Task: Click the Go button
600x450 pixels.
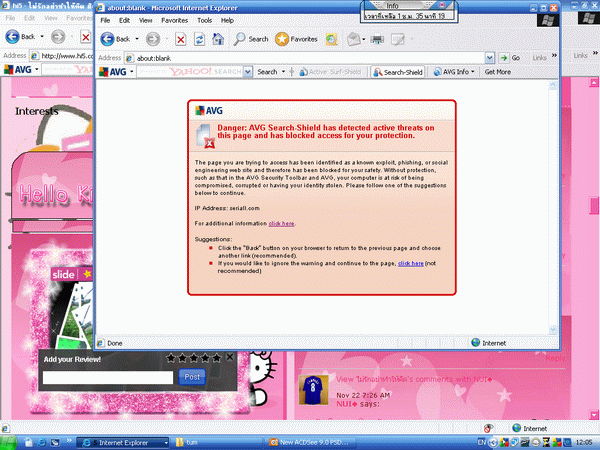Action: click(x=510, y=58)
